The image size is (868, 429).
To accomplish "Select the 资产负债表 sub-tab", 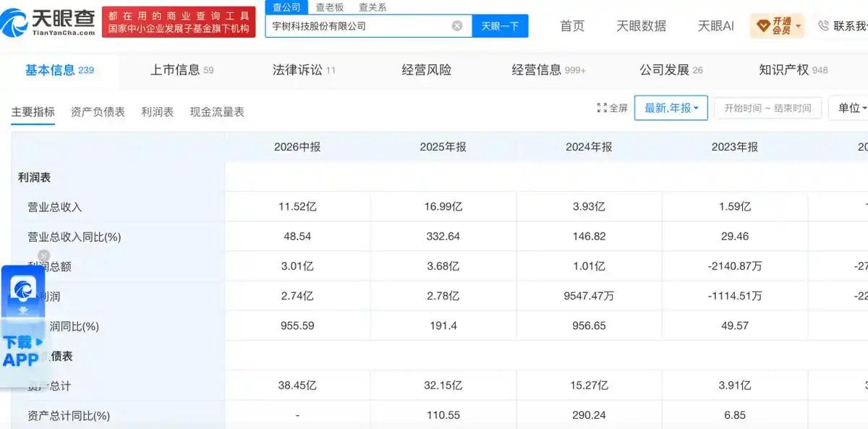I will point(98,111).
